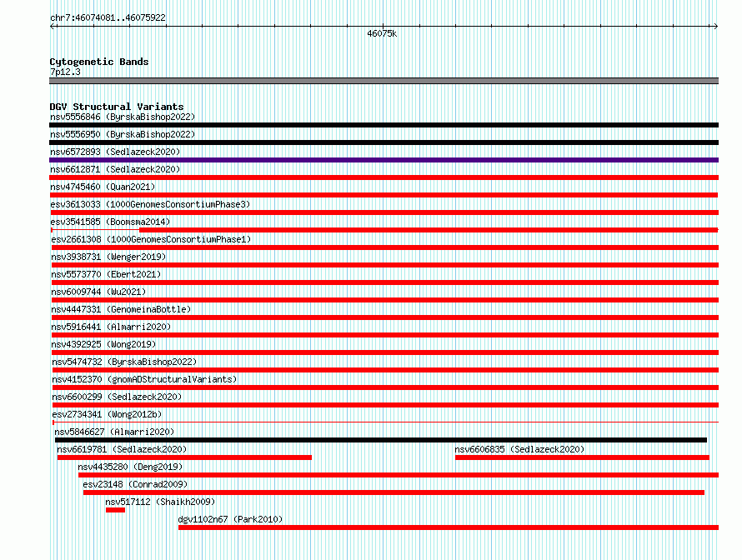Open variant label nsv4745460 (Quan2021)

pyautogui.click(x=103, y=187)
